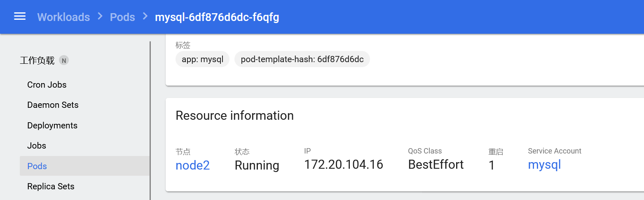Click the N badge beside 工作负载
Screen dimensions: 644x200
click(63, 60)
